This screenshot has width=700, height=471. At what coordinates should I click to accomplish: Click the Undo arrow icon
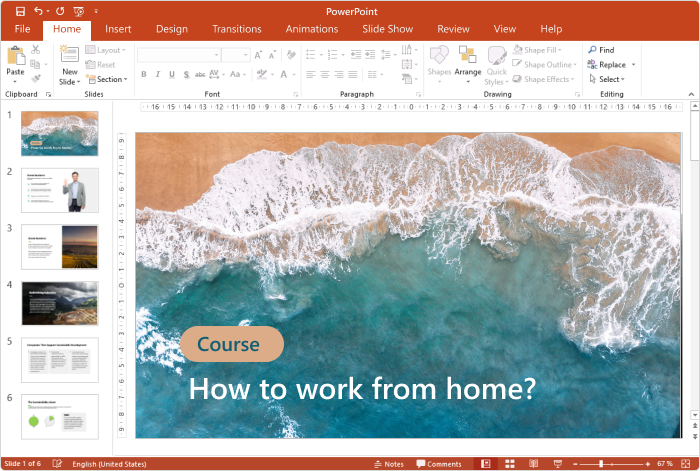coord(38,11)
